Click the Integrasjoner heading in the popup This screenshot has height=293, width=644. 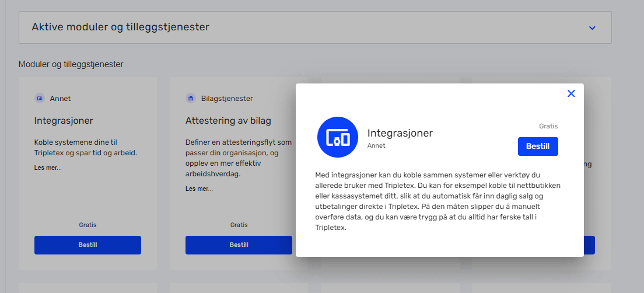pyautogui.click(x=400, y=133)
